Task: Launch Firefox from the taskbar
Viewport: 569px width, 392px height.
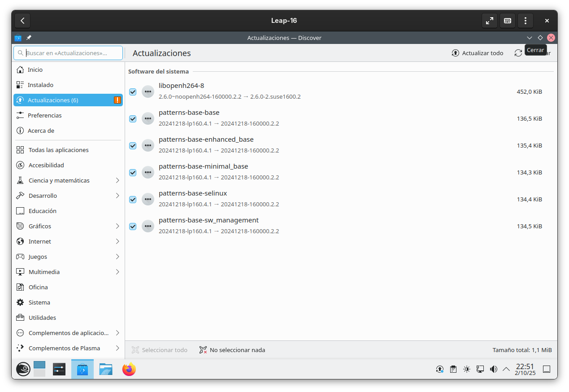Action: click(129, 369)
